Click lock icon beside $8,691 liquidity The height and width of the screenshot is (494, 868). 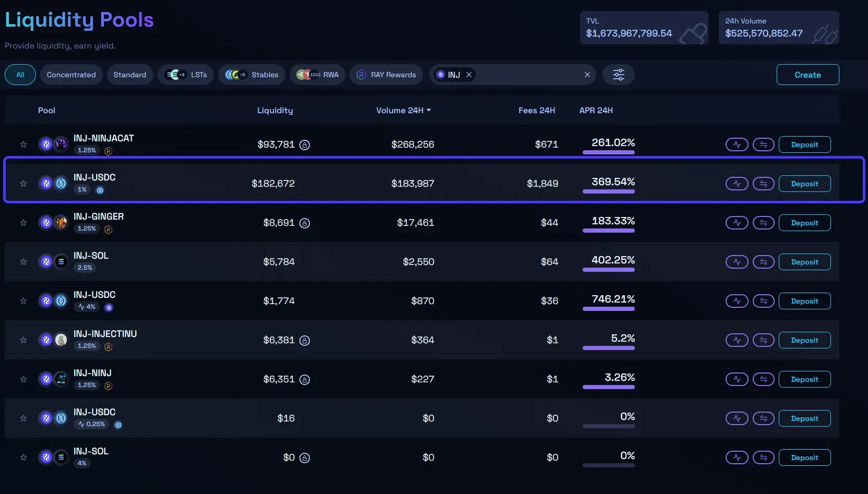click(x=305, y=223)
